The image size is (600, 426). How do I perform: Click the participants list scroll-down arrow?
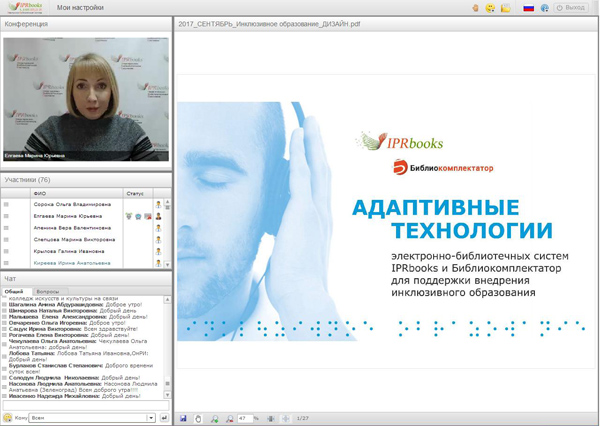(x=167, y=264)
